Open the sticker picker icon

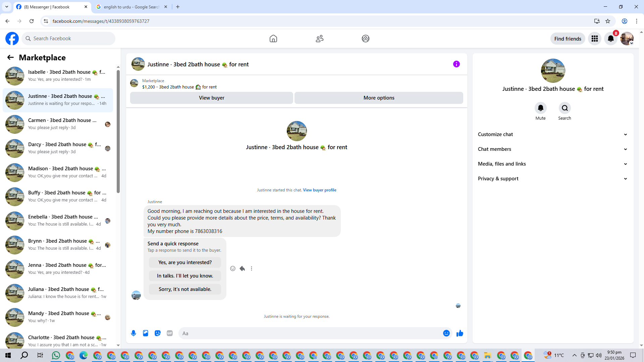158,333
